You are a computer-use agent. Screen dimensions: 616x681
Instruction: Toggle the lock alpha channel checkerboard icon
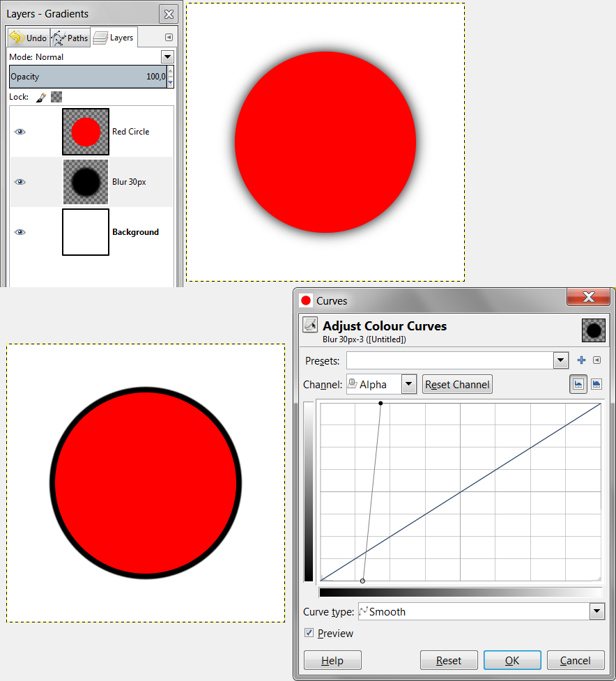(56, 97)
